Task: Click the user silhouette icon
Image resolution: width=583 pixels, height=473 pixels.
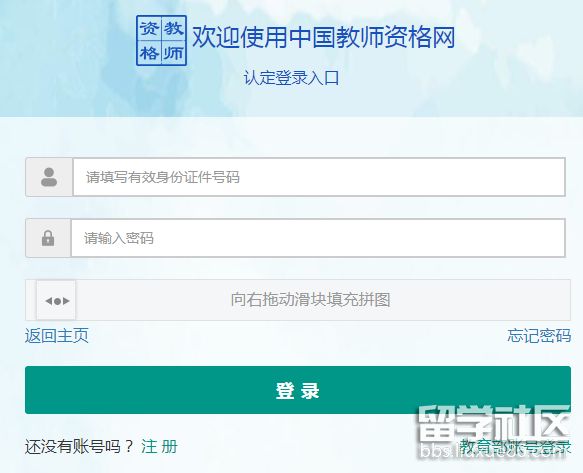Action: click(x=49, y=177)
